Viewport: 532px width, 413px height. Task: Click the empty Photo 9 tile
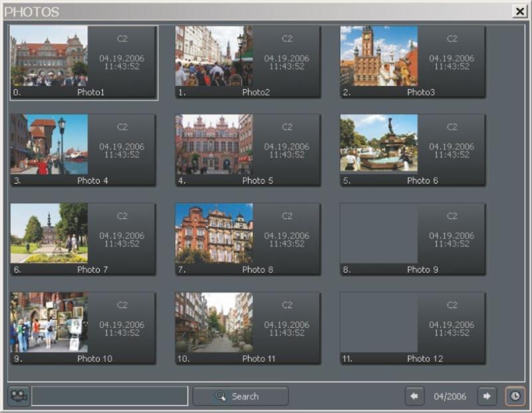click(379, 233)
